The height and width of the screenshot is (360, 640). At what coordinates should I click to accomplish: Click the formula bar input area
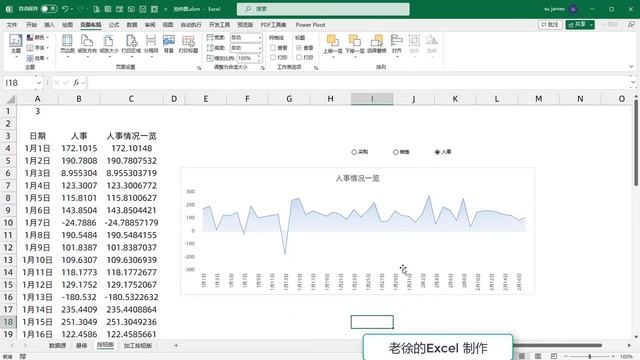[359, 83]
